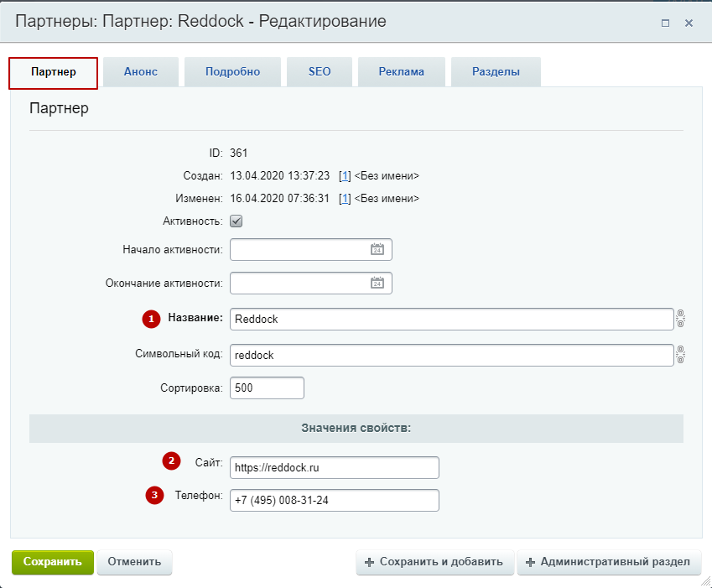
Task: Open the Анонс tab
Action: [141, 72]
